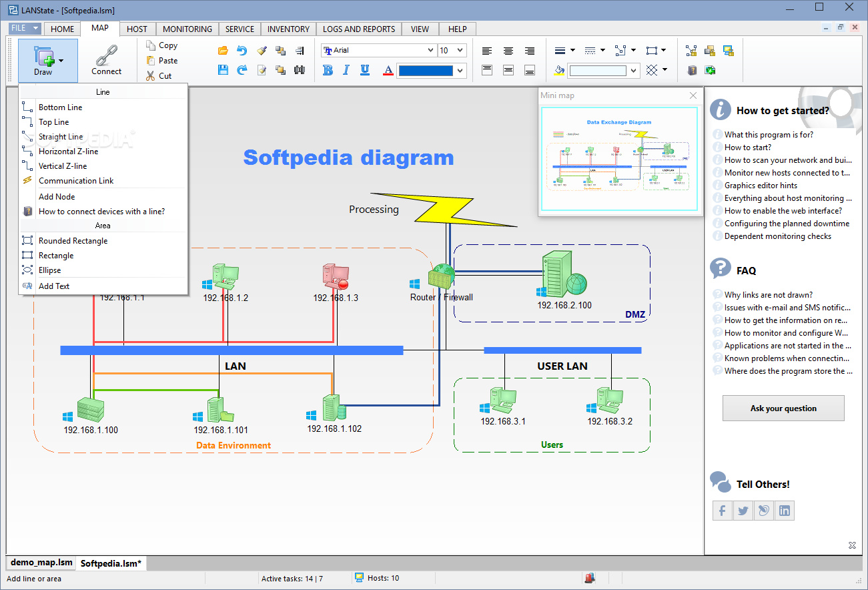
Task: Close the Mini map panel
Action: 693,95
